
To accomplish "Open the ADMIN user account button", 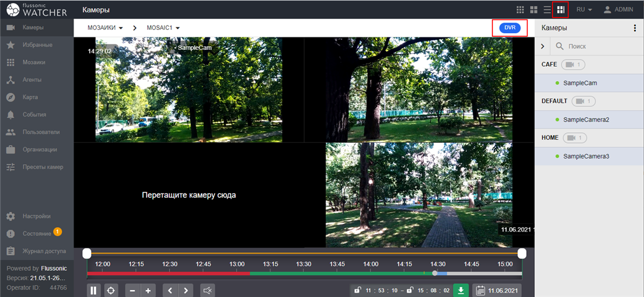I will (618, 10).
